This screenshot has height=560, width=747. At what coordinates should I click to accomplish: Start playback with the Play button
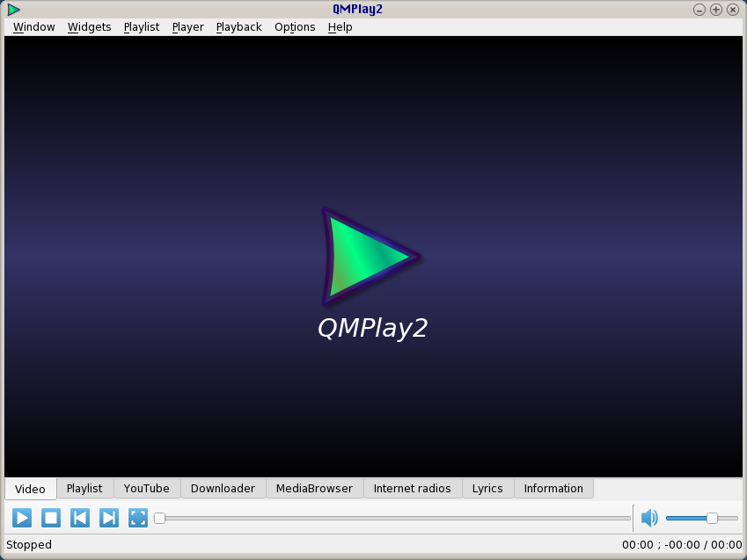point(22,518)
